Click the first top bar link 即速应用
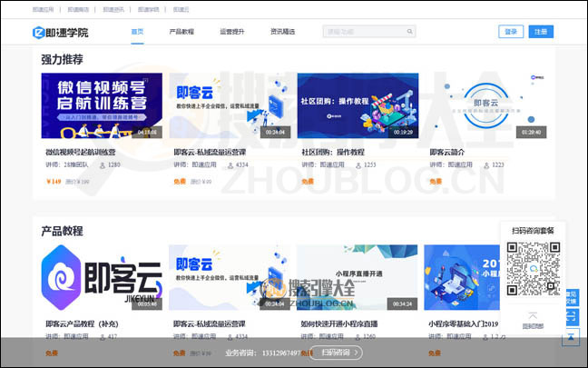588x368 pixels. [x=43, y=10]
